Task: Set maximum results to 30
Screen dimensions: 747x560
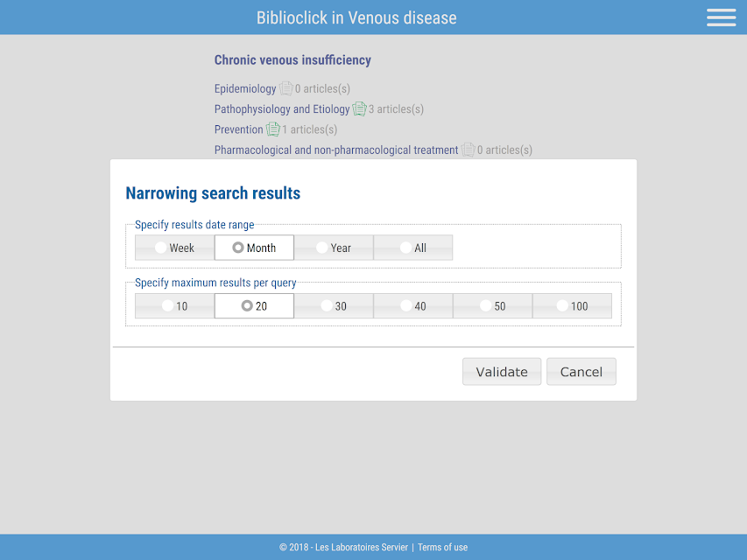Action: (x=334, y=305)
